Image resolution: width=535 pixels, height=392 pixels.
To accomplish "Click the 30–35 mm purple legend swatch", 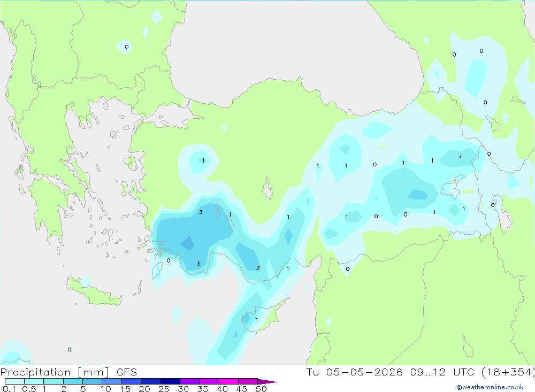I will pos(189,381).
